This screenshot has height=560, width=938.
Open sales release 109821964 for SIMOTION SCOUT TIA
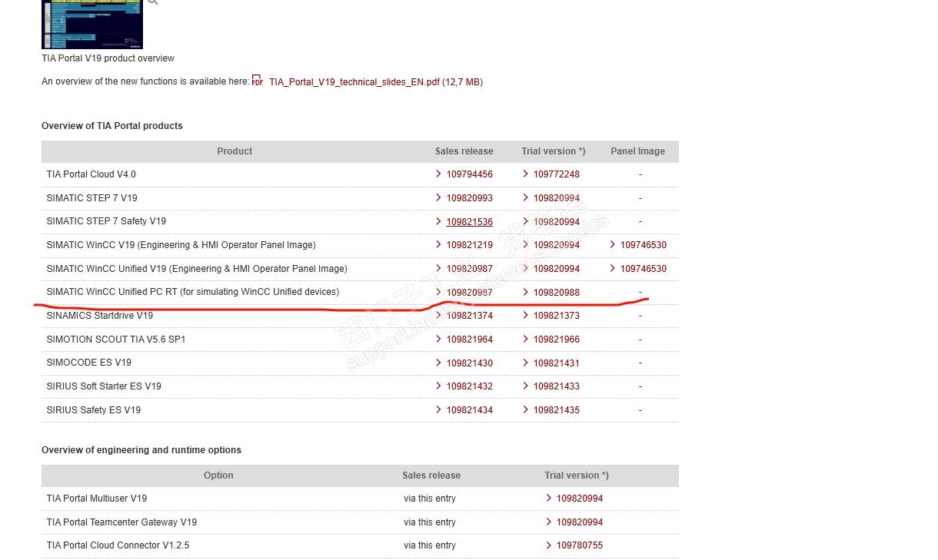pos(470,340)
